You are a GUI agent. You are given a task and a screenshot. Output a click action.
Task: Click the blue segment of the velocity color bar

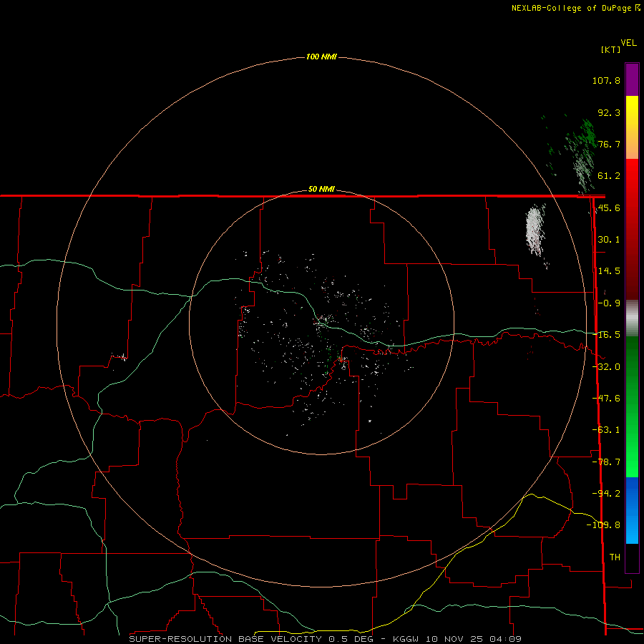632,510
